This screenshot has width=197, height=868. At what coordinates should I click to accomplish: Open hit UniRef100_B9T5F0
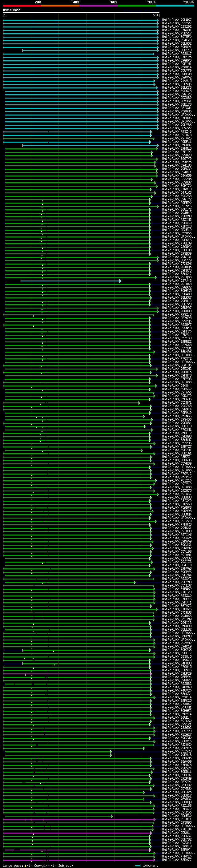click(176, 37)
